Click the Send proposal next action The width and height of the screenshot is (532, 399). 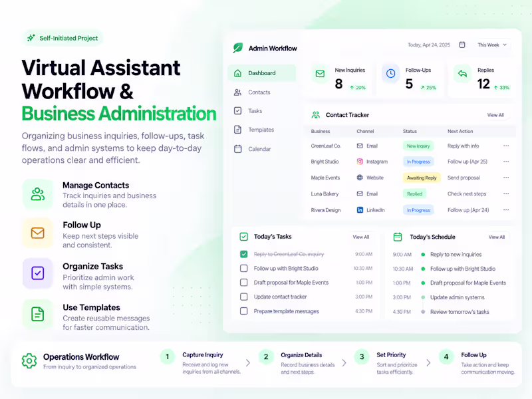point(464,178)
